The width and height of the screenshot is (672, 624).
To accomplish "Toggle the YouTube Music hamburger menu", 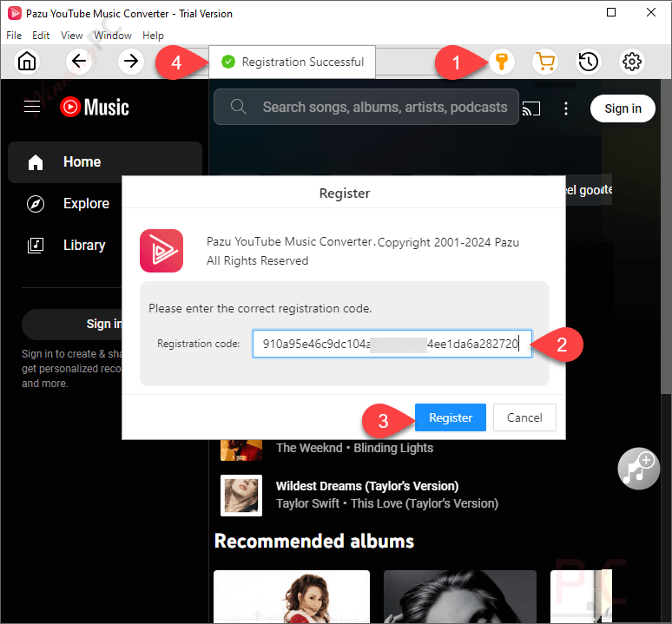I will (x=32, y=106).
